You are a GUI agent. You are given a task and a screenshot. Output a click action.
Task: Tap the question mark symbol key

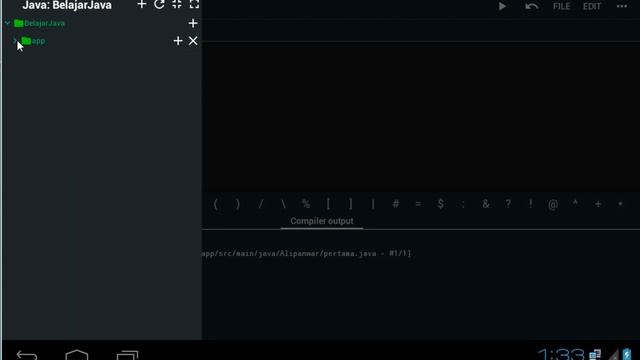pyautogui.click(x=508, y=204)
